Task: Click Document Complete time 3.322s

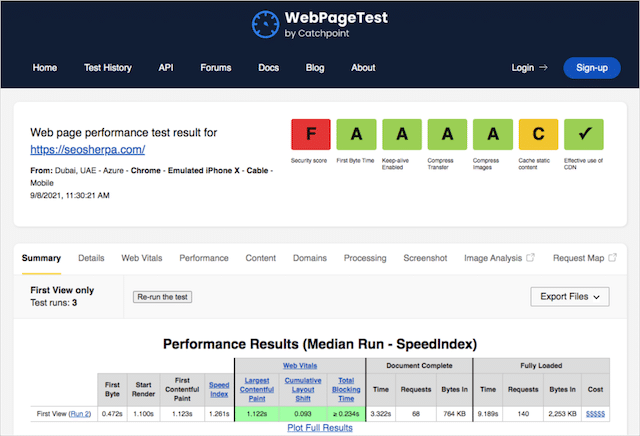Action: coord(381,414)
